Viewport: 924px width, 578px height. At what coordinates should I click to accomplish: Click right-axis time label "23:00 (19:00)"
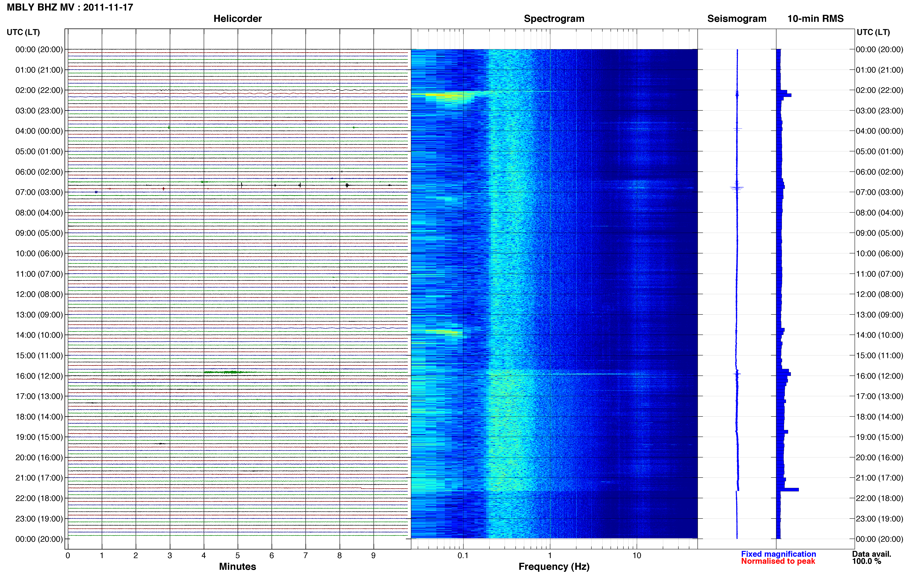tap(880, 519)
